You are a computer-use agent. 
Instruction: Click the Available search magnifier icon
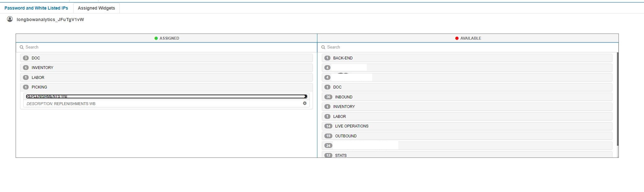coord(323,47)
